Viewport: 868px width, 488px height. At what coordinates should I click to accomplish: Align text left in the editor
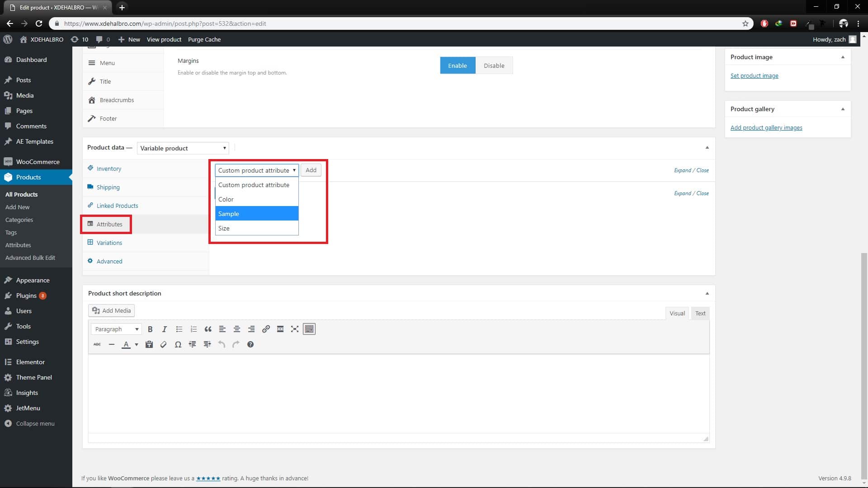222,329
